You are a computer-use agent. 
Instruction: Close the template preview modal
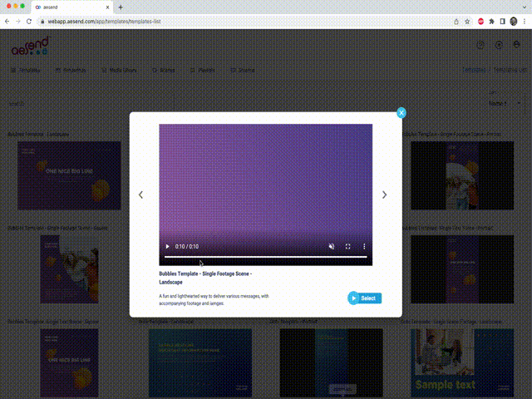401,112
